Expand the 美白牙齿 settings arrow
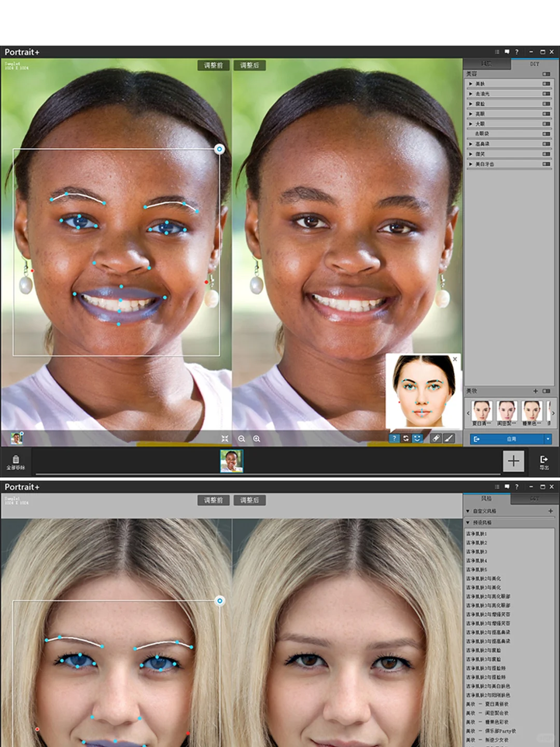Image resolution: width=560 pixels, height=747 pixels. (x=471, y=164)
